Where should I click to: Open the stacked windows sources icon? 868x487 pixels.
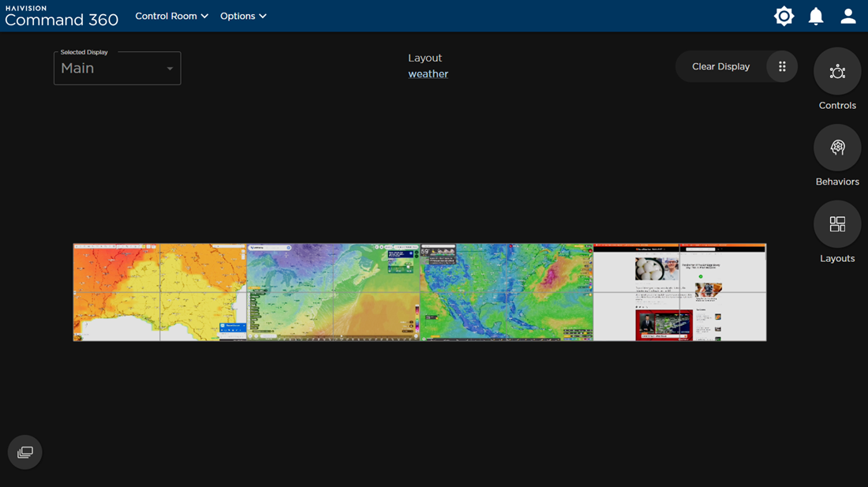pos(25,452)
